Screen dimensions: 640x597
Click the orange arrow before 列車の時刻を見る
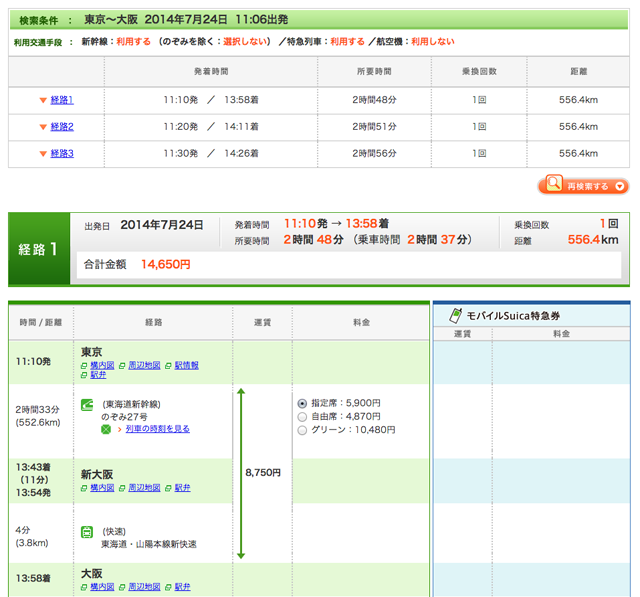click(120, 429)
